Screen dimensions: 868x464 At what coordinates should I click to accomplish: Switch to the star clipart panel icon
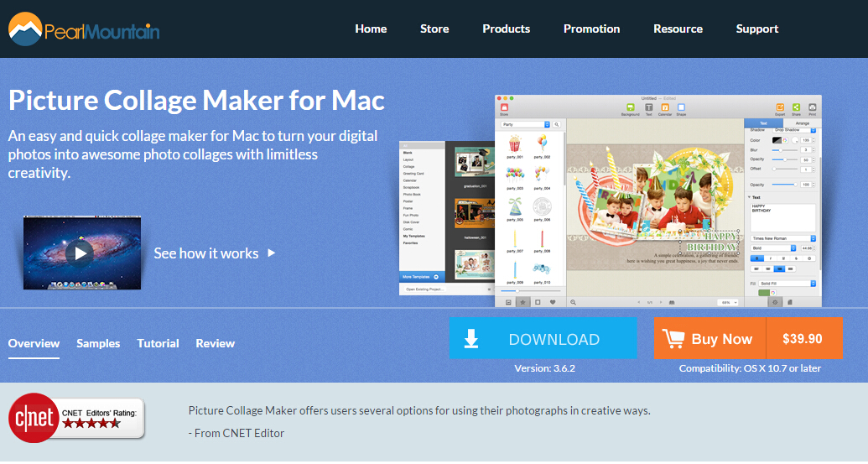[522, 302]
